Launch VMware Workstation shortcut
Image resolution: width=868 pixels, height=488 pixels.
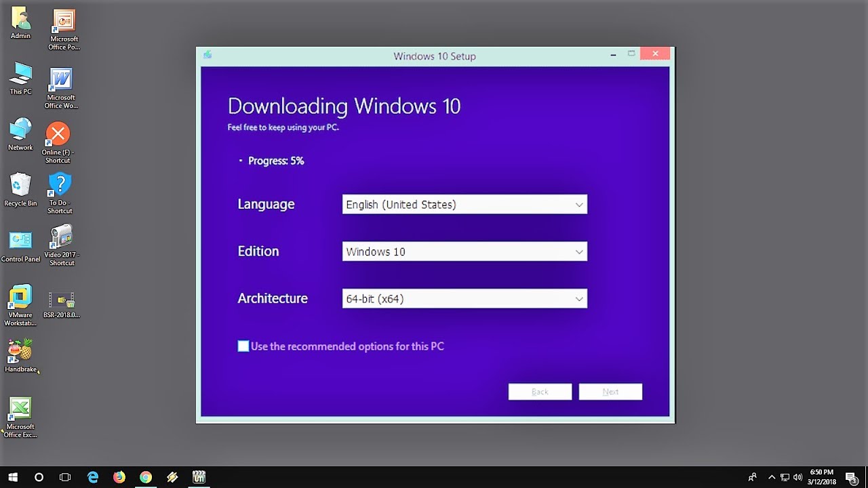(20, 305)
